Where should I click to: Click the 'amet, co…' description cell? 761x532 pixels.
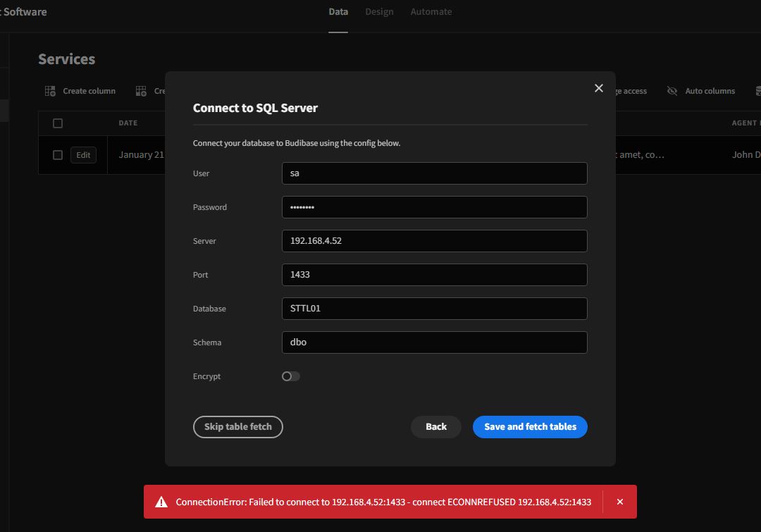(642, 155)
